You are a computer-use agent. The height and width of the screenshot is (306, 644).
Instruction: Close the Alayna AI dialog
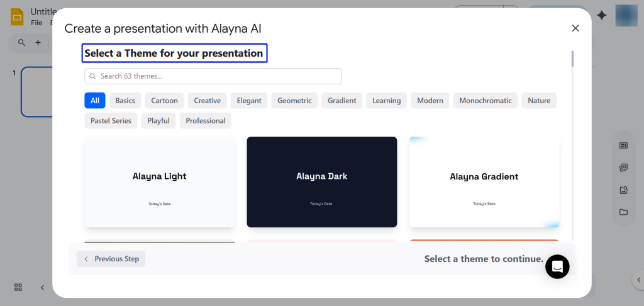[x=575, y=28]
